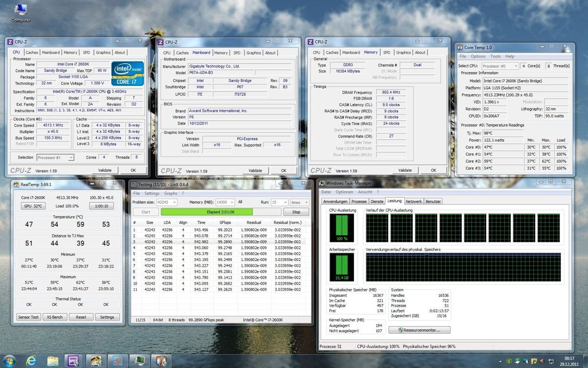Click RealTemp 1:00:10 timer button
Viewport: 588px width, 368px height.
click(101, 206)
